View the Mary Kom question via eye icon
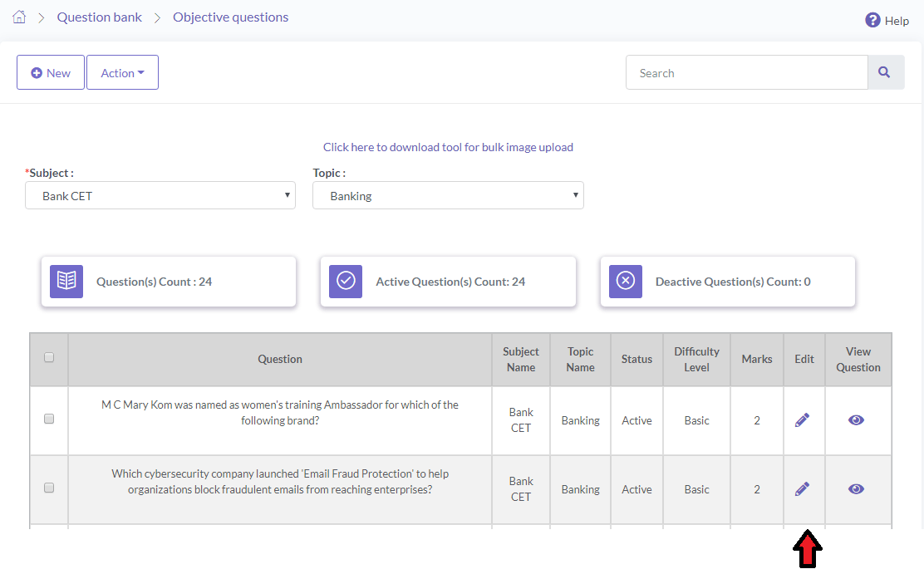The image size is (924, 569). click(856, 420)
